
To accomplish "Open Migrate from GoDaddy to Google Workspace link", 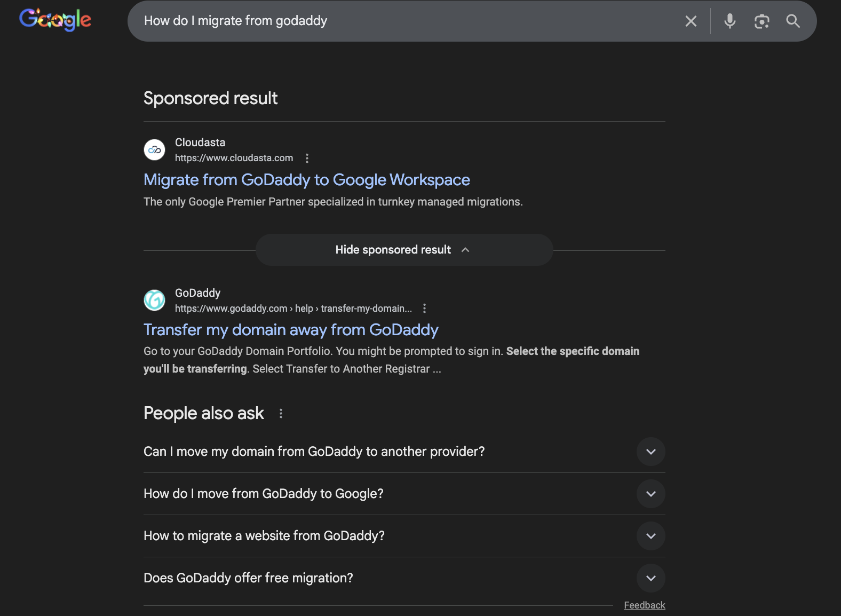I will tap(307, 180).
